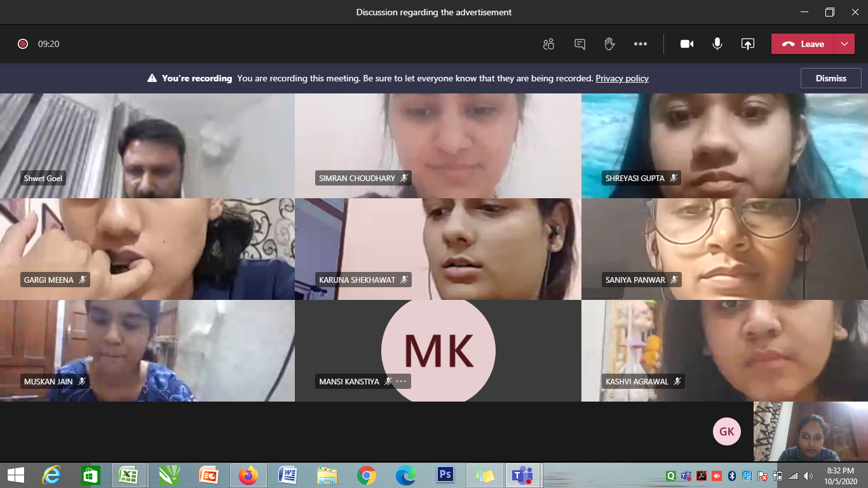
Task: Open the meeting chat conversation
Action: tap(580, 44)
